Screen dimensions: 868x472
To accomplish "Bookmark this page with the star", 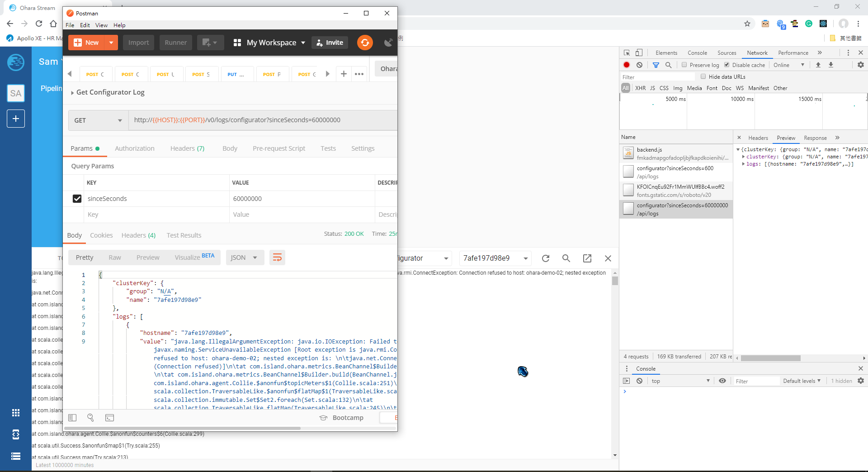I will pos(747,24).
